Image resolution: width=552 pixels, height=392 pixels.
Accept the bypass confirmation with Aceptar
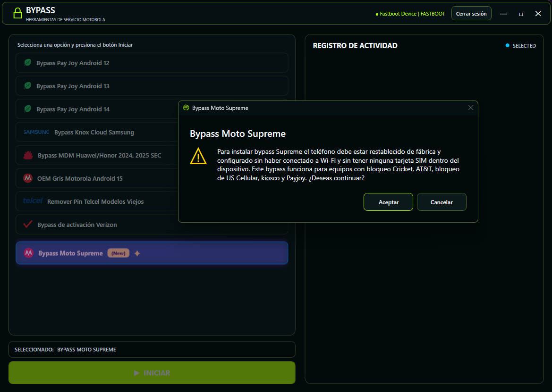388,202
